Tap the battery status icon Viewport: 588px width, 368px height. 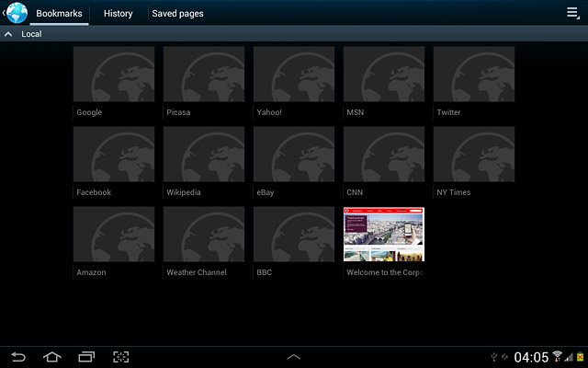click(x=581, y=356)
